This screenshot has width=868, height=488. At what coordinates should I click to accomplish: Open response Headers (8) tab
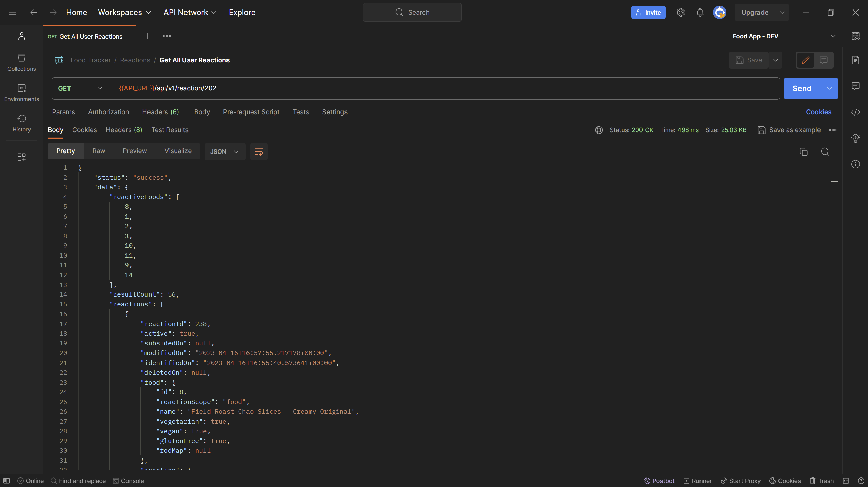[x=124, y=130]
